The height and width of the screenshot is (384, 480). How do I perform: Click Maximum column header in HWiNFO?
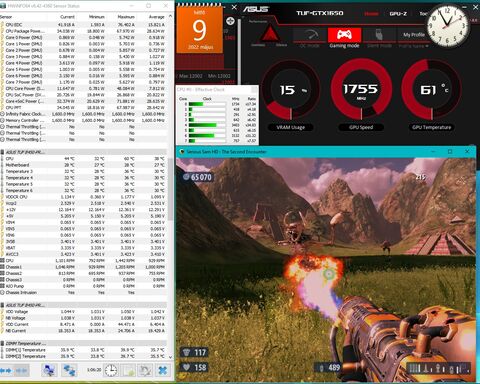pyautogui.click(x=126, y=17)
